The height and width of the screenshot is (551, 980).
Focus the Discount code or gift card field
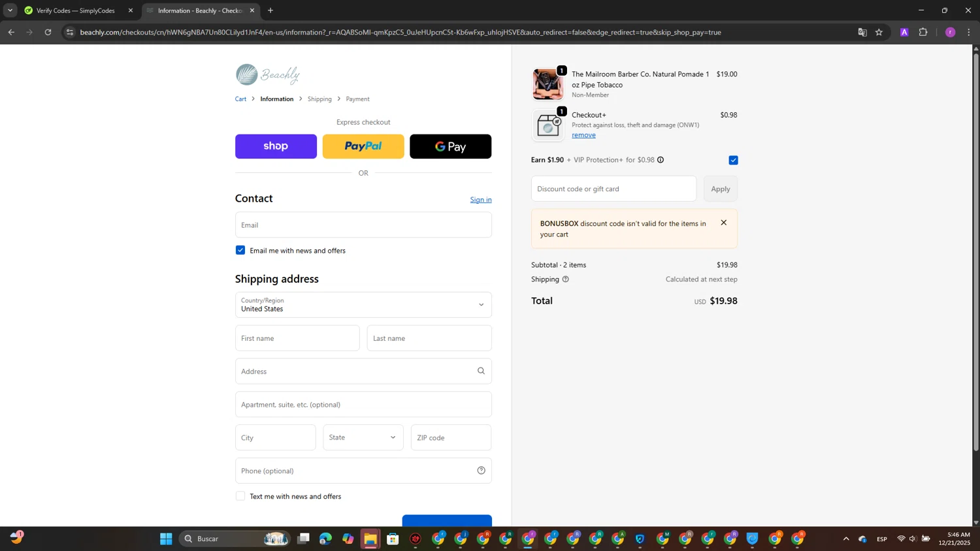[613, 189]
